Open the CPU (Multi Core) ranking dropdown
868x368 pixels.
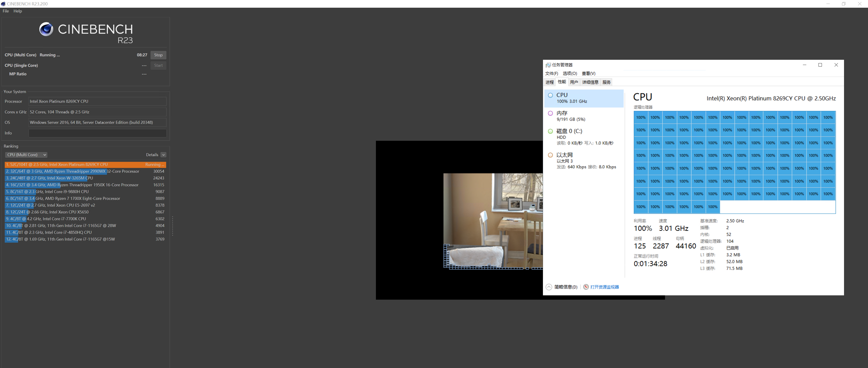pos(26,155)
